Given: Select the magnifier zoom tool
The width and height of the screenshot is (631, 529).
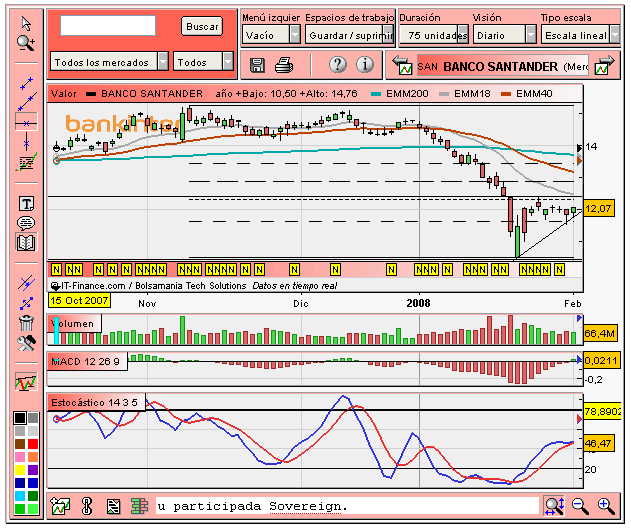Looking at the screenshot, I should [26, 43].
